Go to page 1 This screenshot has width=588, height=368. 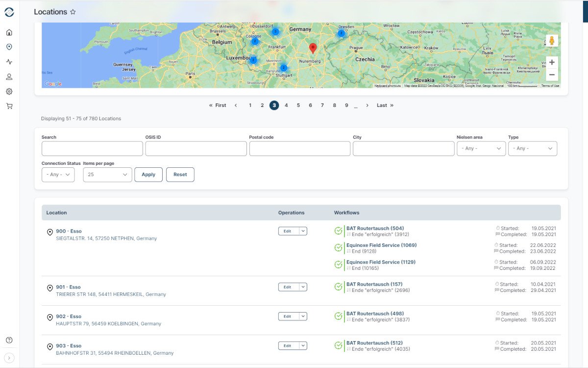point(250,105)
